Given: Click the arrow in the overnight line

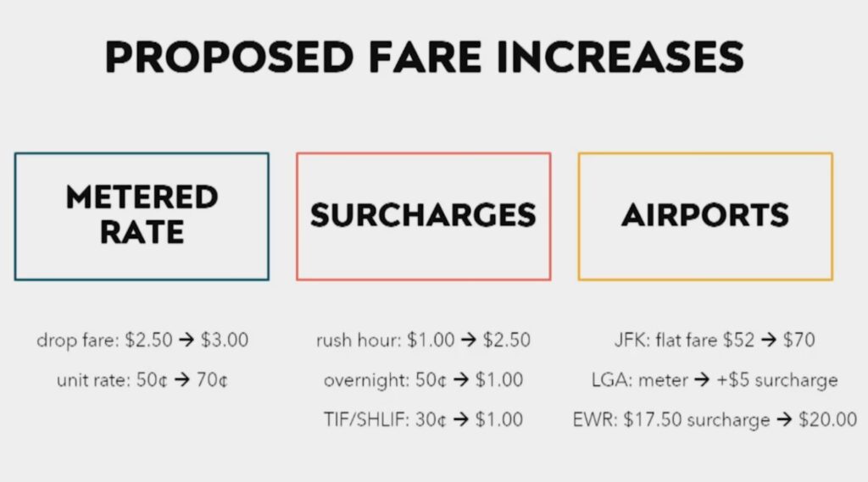Looking at the screenshot, I should click(461, 380).
